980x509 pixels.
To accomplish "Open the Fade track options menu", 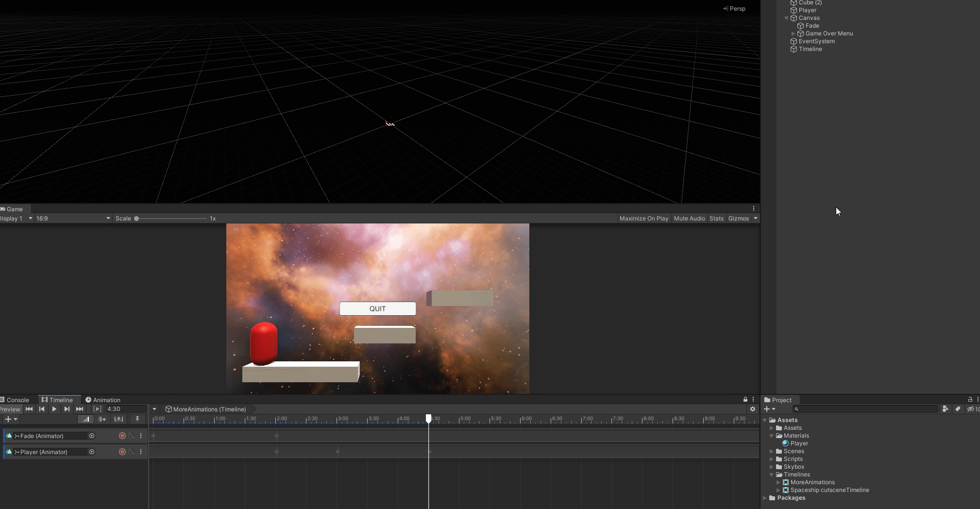I will coord(141,436).
